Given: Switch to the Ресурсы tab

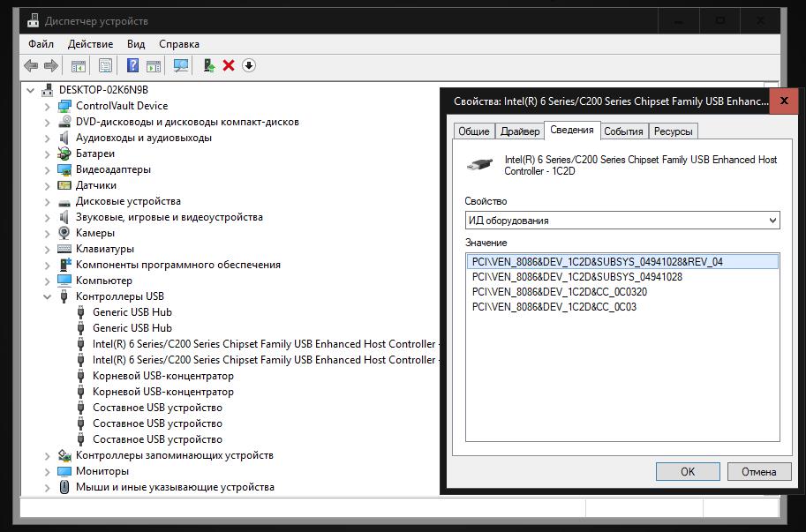Looking at the screenshot, I should (x=673, y=131).
